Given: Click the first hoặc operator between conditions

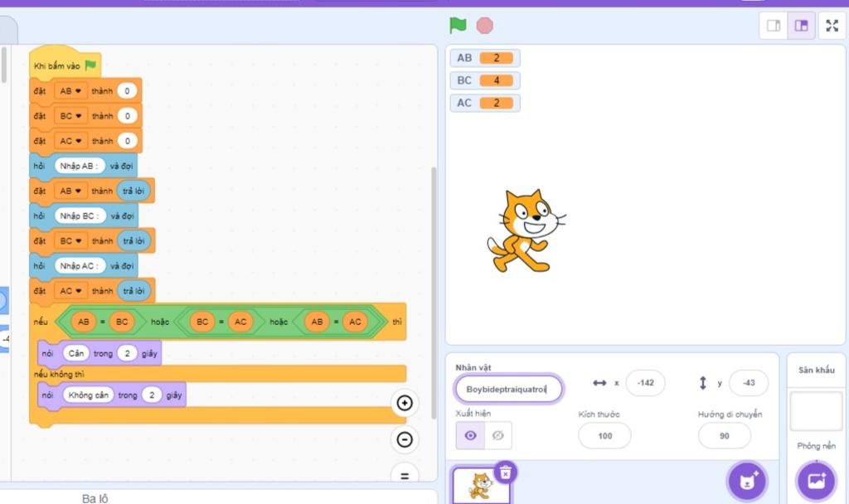Looking at the screenshot, I should coord(159,322).
